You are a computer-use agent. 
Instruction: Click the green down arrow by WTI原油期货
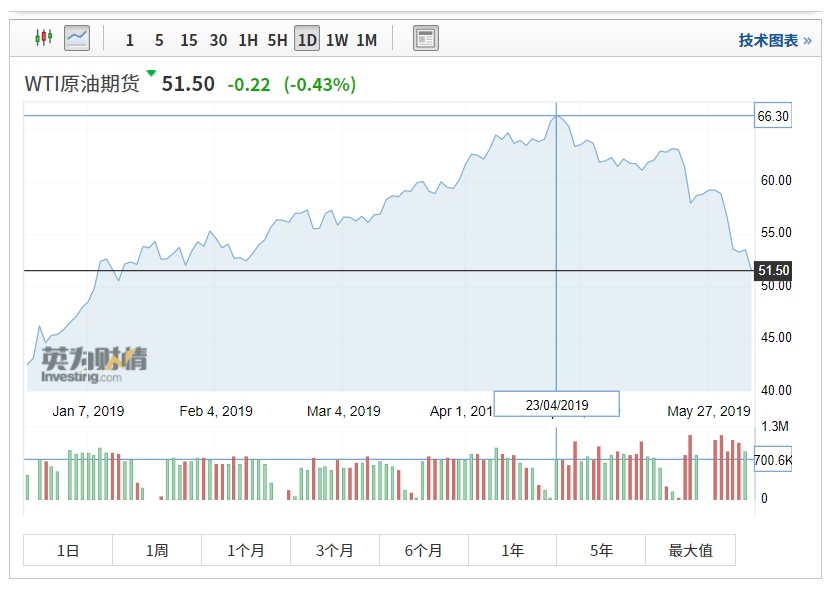tap(151, 73)
